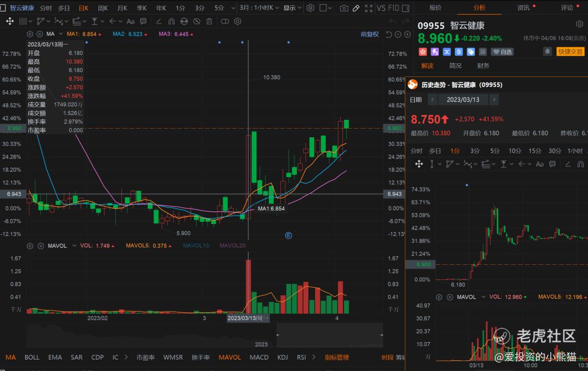Image resolution: width=588 pixels, height=371 pixels.
Task: Open MAVOL indicator settings gear
Action: point(30,246)
